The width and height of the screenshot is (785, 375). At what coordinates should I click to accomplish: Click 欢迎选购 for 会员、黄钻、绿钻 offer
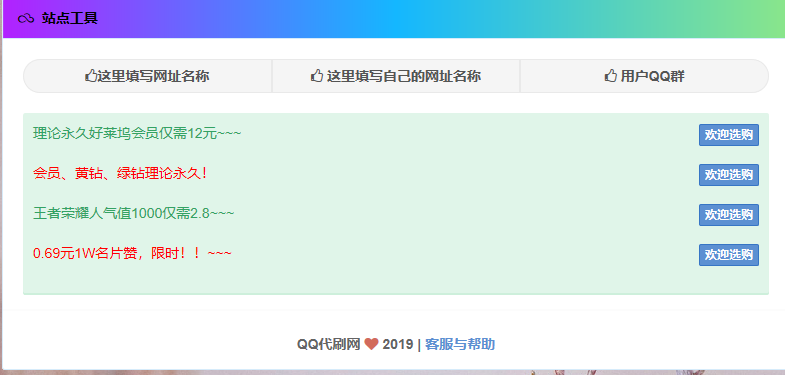pos(728,175)
